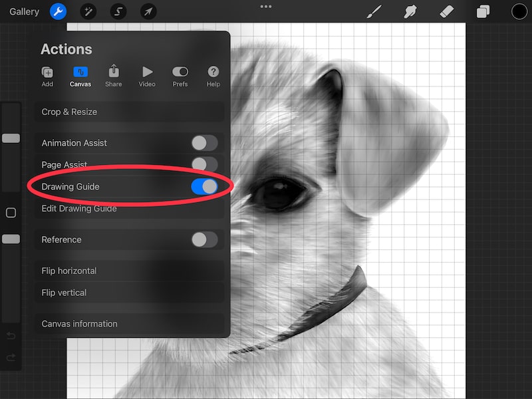Switch to the Share tab

[113, 75]
